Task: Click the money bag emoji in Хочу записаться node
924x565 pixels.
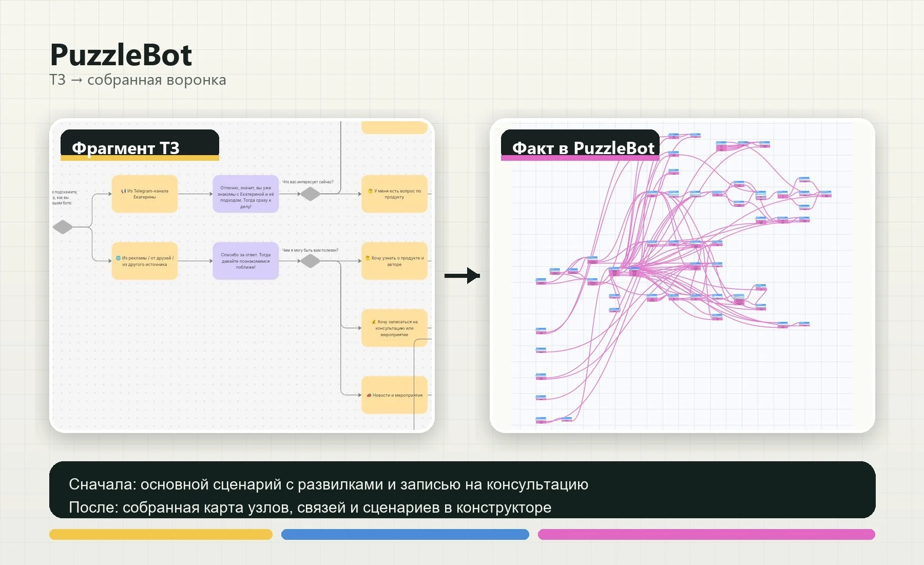Action: (x=374, y=322)
